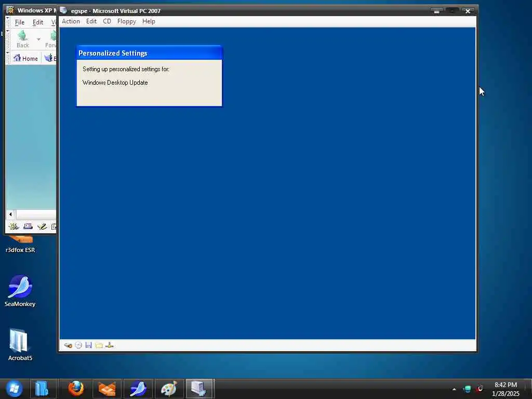Image resolution: width=532 pixels, height=399 pixels.
Task: Click the Explorer libraries taskbar icon
Action: click(42, 389)
